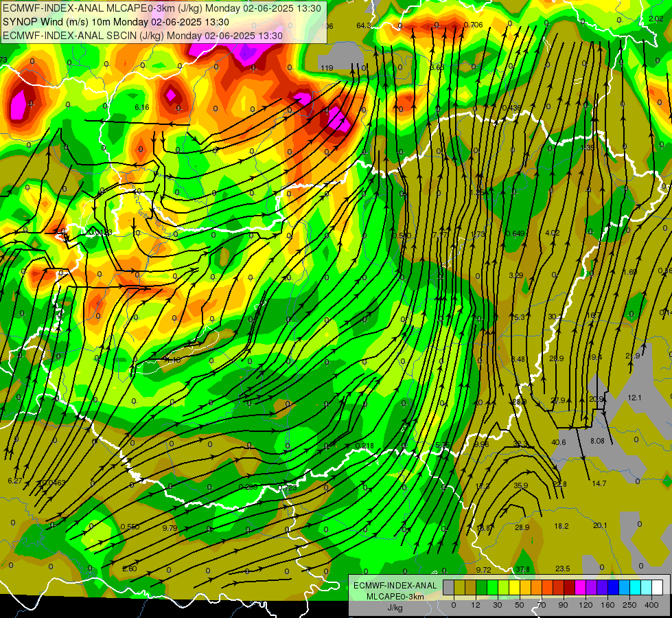Click the 6.27 value at left edge
Image resolution: width=672 pixels, height=618 pixels.
pyautogui.click(x=15, y=481)
